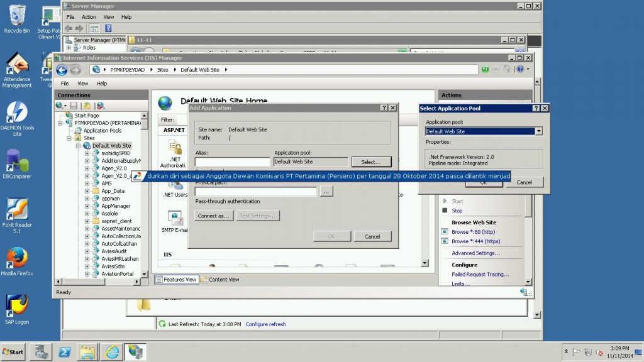Open the Action menu in Server Manager
Viewport: 644px width, 362px height.
[x=89, y=17]
